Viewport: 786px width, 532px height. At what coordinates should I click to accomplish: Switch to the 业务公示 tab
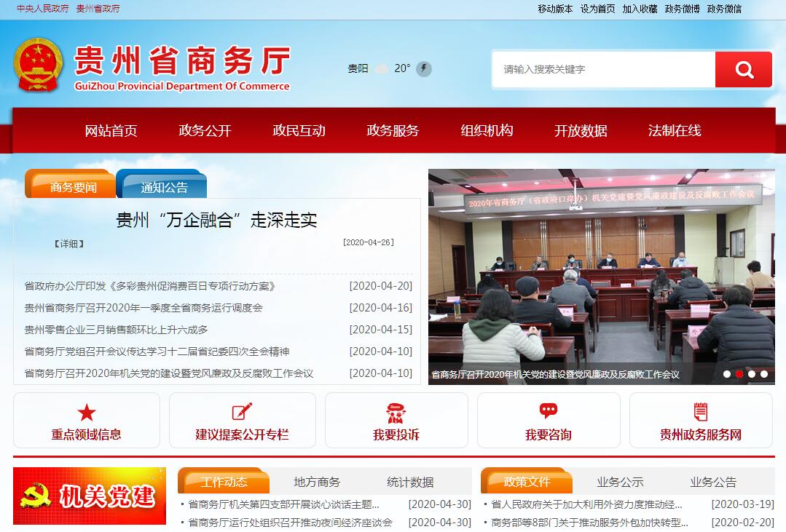tap(620, 482)
